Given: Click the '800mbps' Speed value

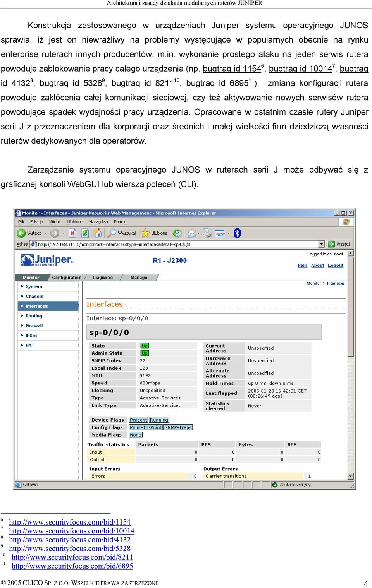Looking at the screenshot, I should pyautogui.click(x=150, y=383).
